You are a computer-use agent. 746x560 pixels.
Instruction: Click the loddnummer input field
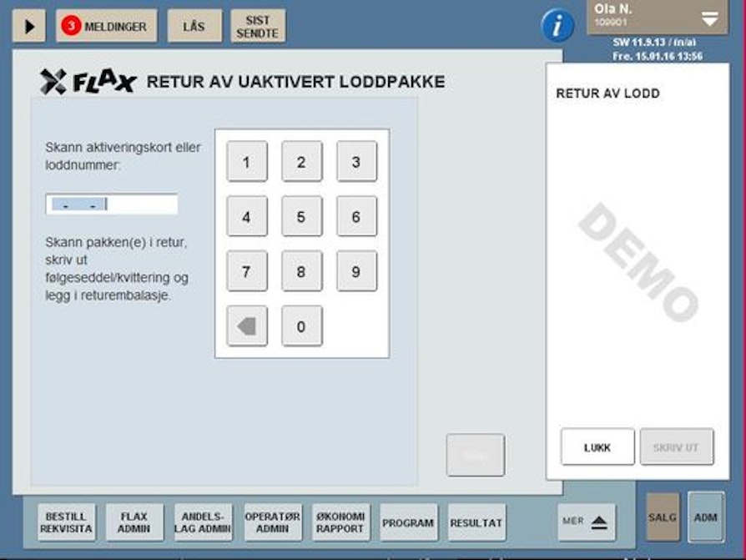[112, 204]
